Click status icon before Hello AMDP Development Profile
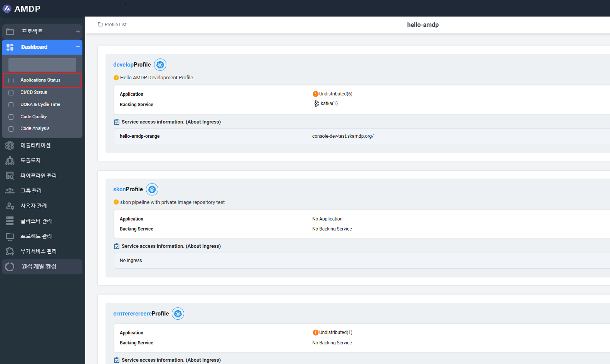Screen dimensions: 610x364 click(x=116, y=78)
